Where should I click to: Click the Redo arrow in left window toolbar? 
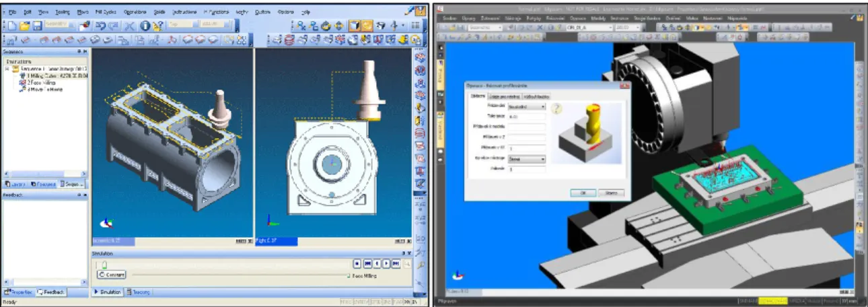[x=113, y=26]
